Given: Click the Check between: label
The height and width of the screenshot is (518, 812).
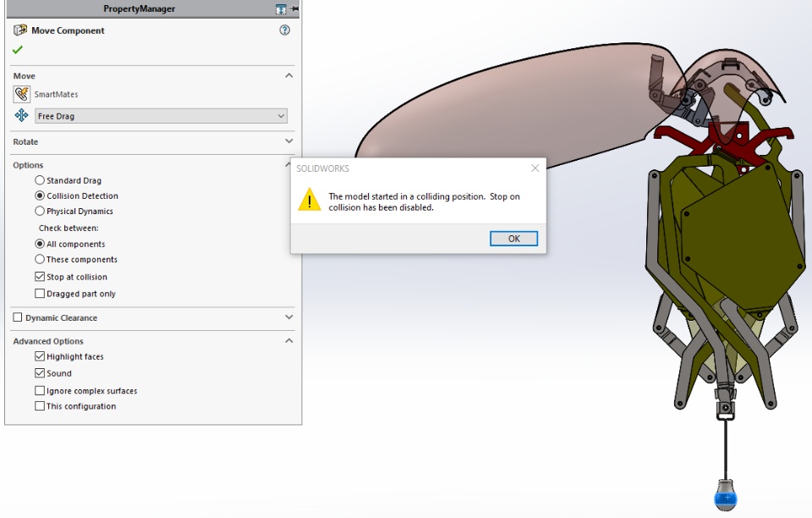Looking at the screenshot, I should tap(69, 228).
